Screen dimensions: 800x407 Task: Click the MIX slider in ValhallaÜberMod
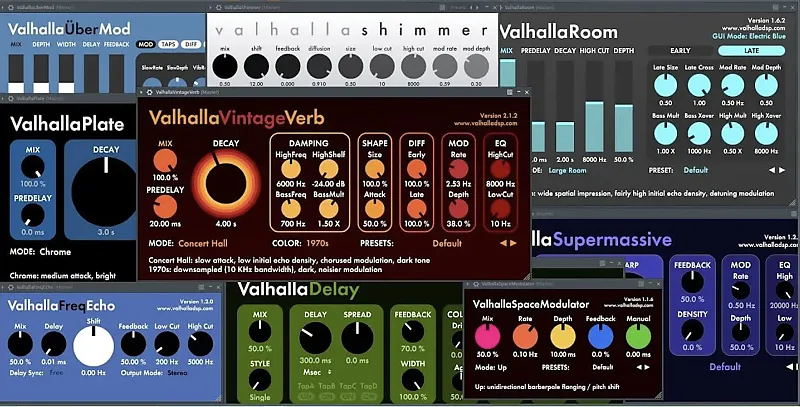16,73
